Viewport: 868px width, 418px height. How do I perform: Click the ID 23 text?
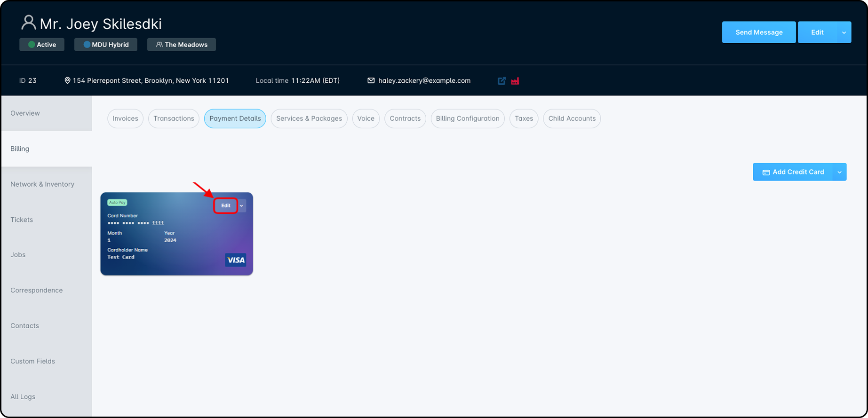click(28, 80)
